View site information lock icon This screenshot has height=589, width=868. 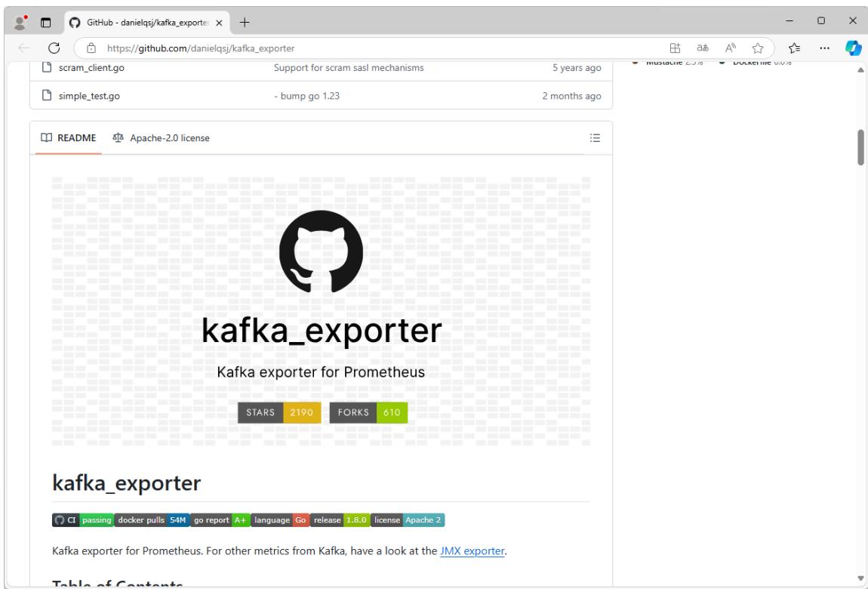91,48
